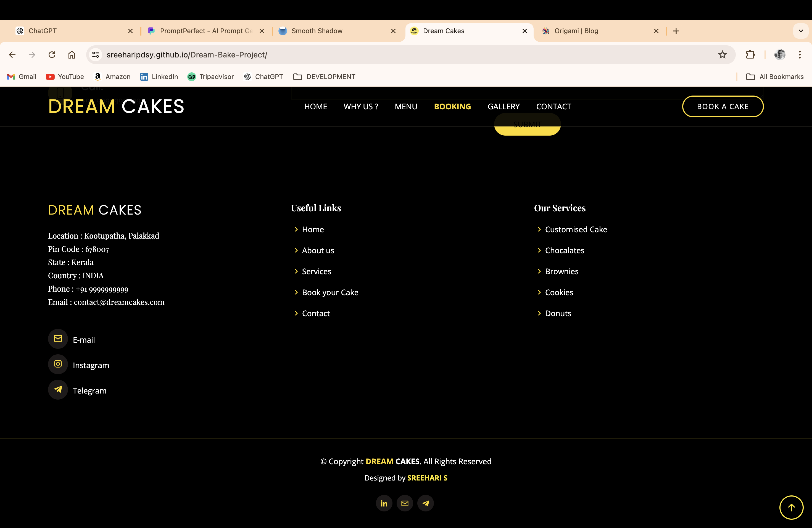
Task: Open the Book your Cake footer link
Action: [330, 292]
